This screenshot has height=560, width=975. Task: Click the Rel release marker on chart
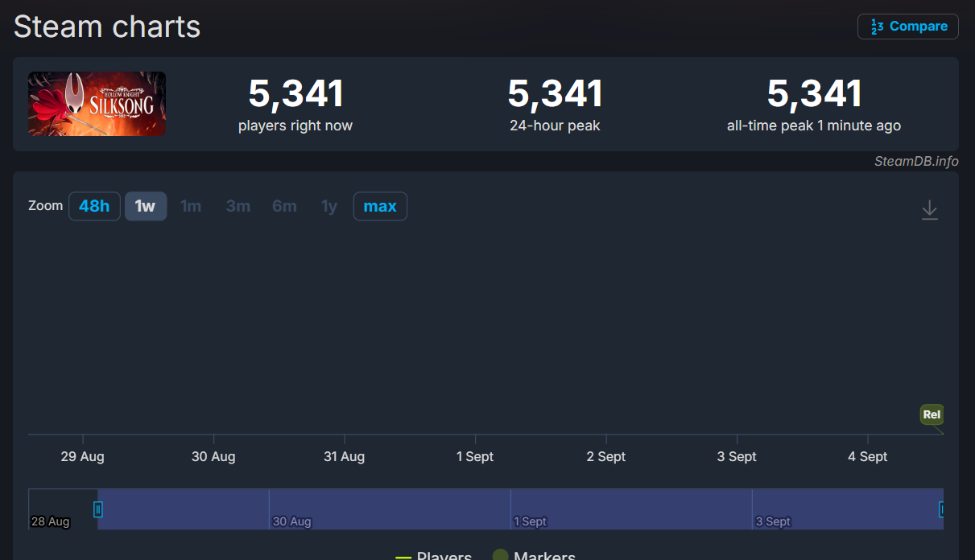tap(932, 414)
